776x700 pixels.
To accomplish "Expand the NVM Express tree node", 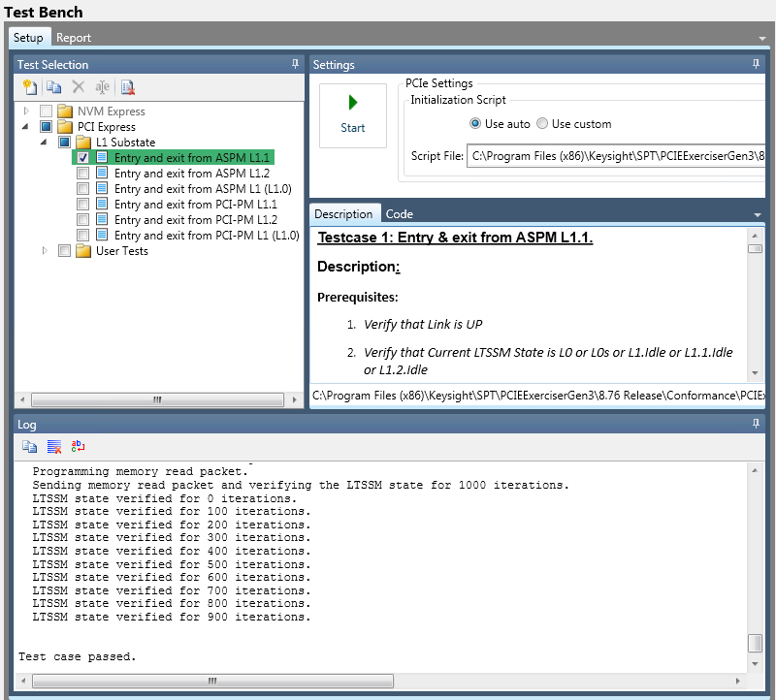I will point(26,111).
